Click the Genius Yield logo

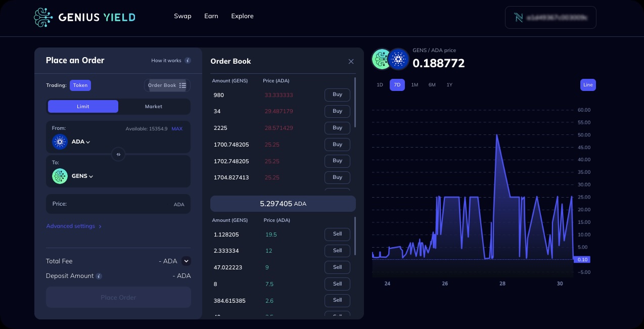(x=84, y=17)
